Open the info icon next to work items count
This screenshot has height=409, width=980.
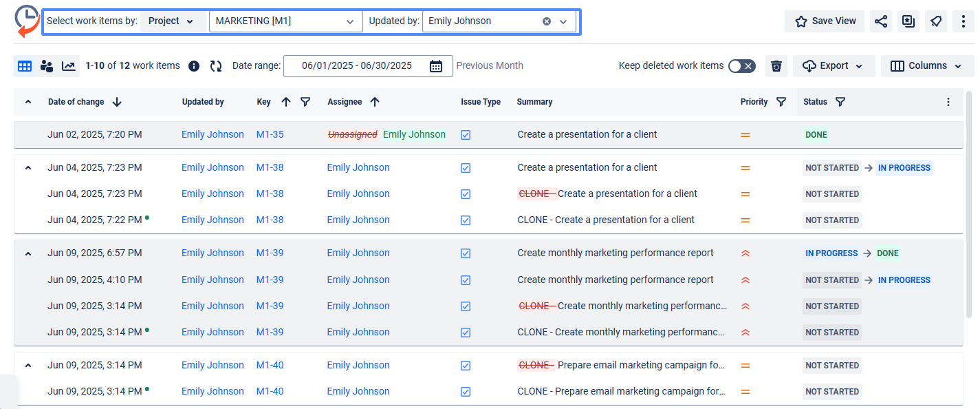tap(194, 66)
